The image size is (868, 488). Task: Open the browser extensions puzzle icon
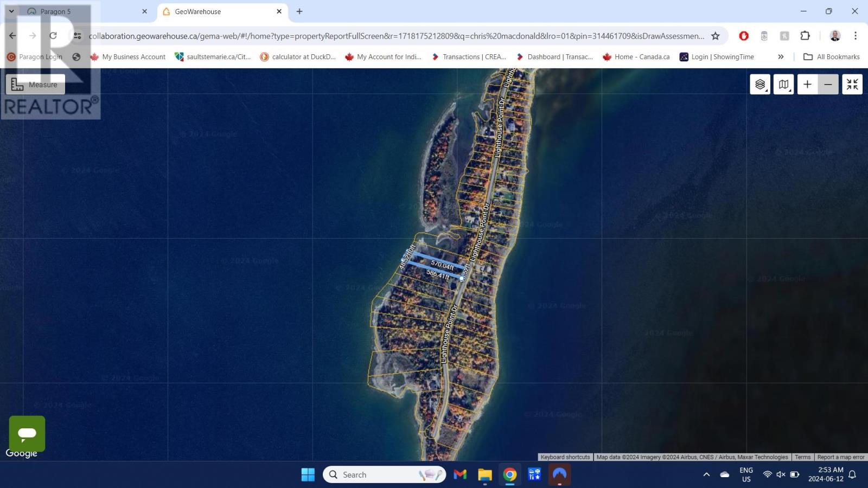(x=805, y=36)
